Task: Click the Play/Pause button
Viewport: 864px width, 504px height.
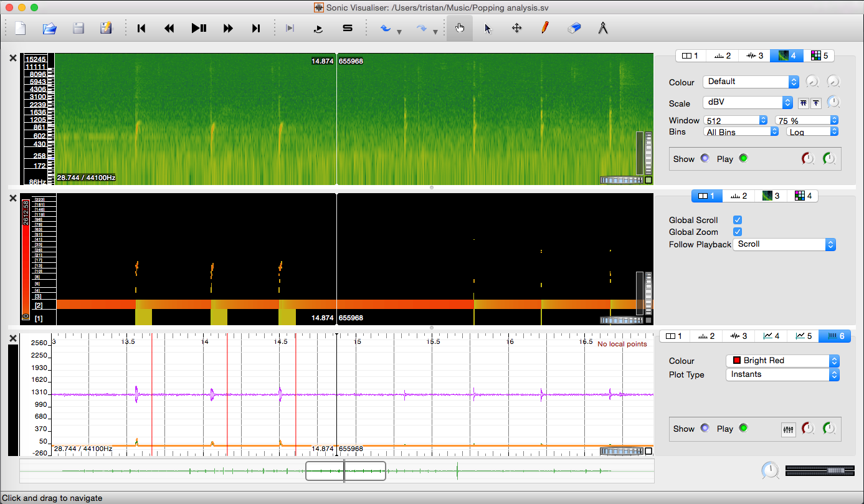Action: click(x=199, y=28)
